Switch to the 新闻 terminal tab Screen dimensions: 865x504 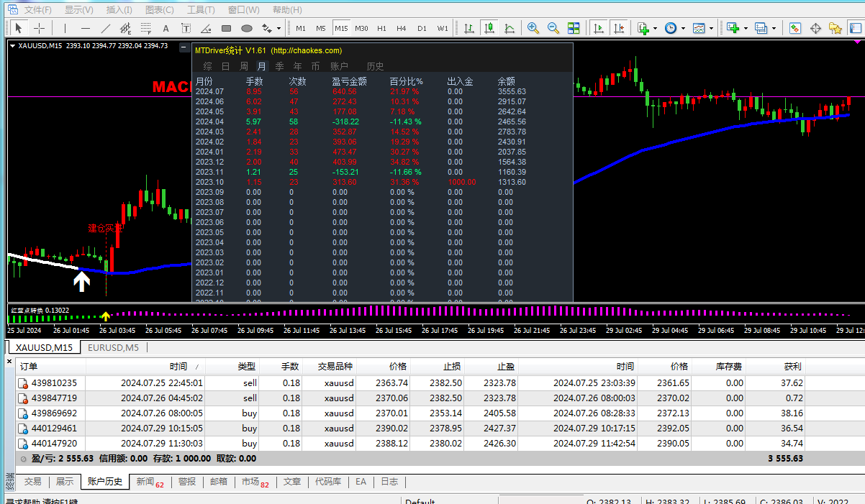(150, 482)
